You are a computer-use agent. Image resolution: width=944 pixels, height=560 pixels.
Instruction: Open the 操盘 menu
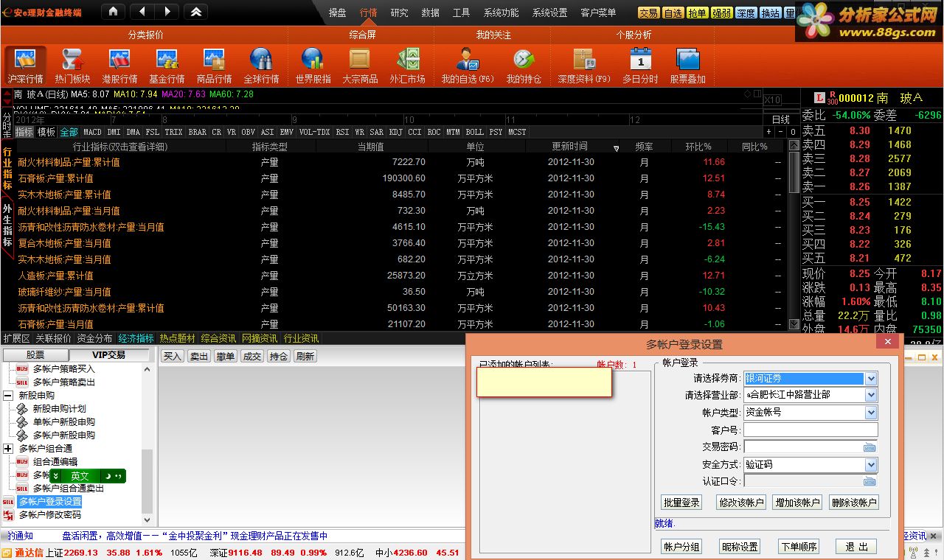(x=337, y=13)
